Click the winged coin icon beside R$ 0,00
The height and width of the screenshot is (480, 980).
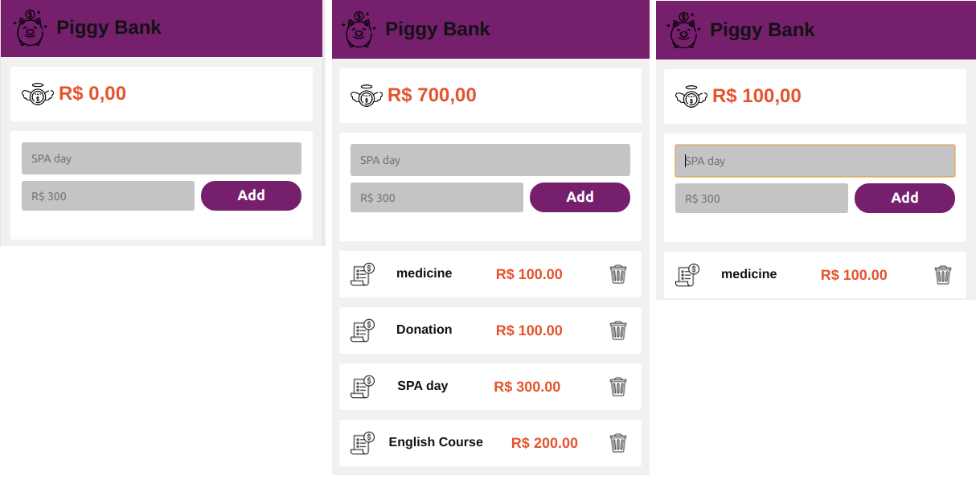click(36, 93)
